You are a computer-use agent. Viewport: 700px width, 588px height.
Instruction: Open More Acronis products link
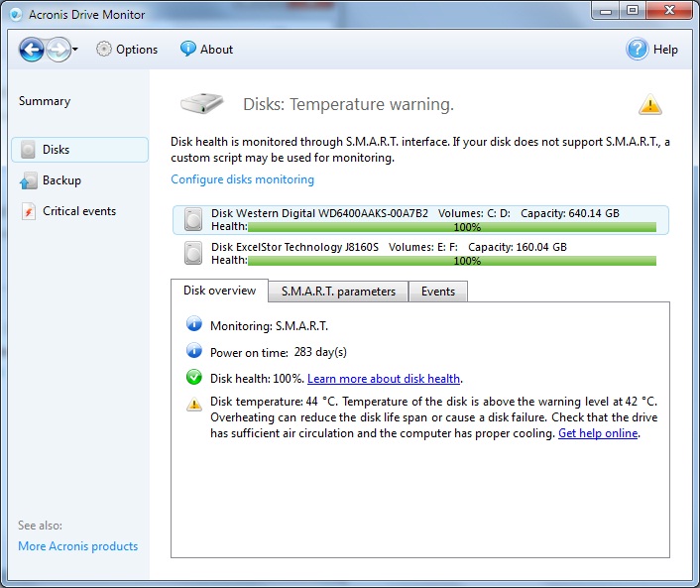(78, 546)
